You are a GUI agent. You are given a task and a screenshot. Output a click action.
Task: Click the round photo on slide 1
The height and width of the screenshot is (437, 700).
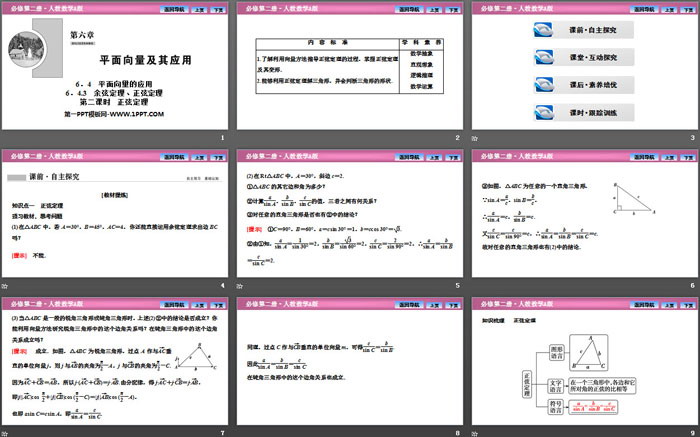click(26, 49)
